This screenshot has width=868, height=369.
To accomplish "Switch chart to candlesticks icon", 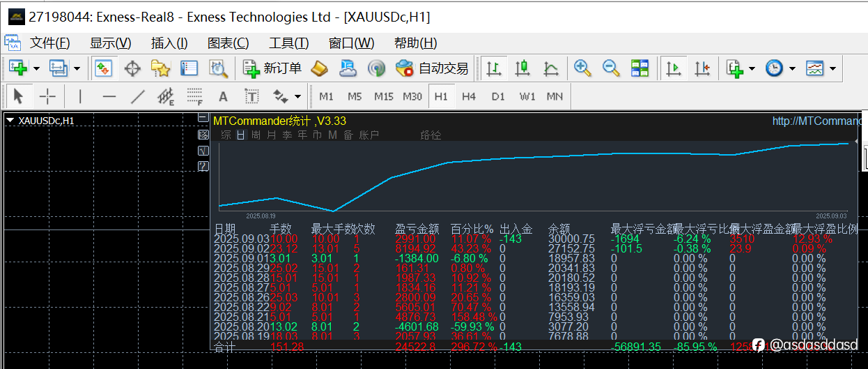I will 522,68.
